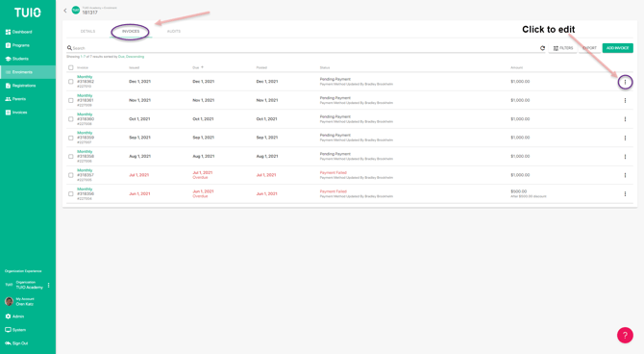This screenshot has height=354, width=644.
Task: Click the invoice Search field
Action: (x=302, y=48)
